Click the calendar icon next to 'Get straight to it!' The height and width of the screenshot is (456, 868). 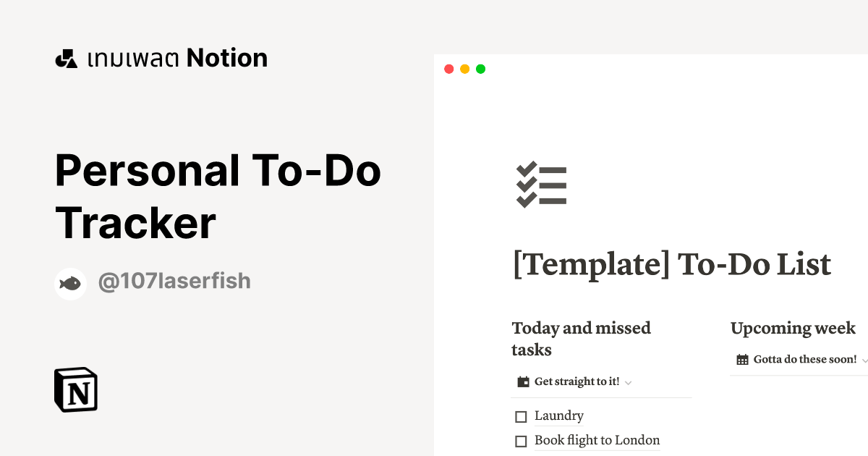(x=522, y=381)
